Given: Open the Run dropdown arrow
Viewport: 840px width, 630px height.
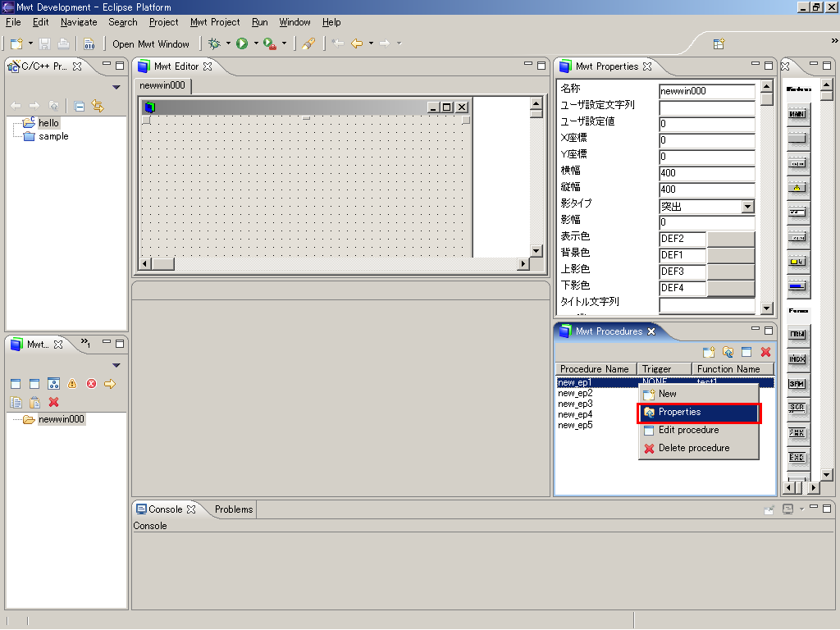Looking at the screenshot, I should (x=256, y=43).
